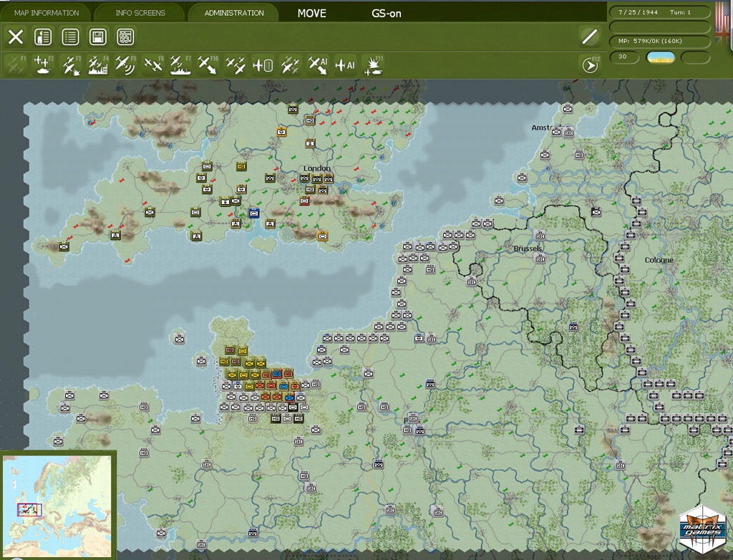Screen dimensions: 733x560
Task: Click the F6 air superiority icon
Action: click(x=152, y=65)
